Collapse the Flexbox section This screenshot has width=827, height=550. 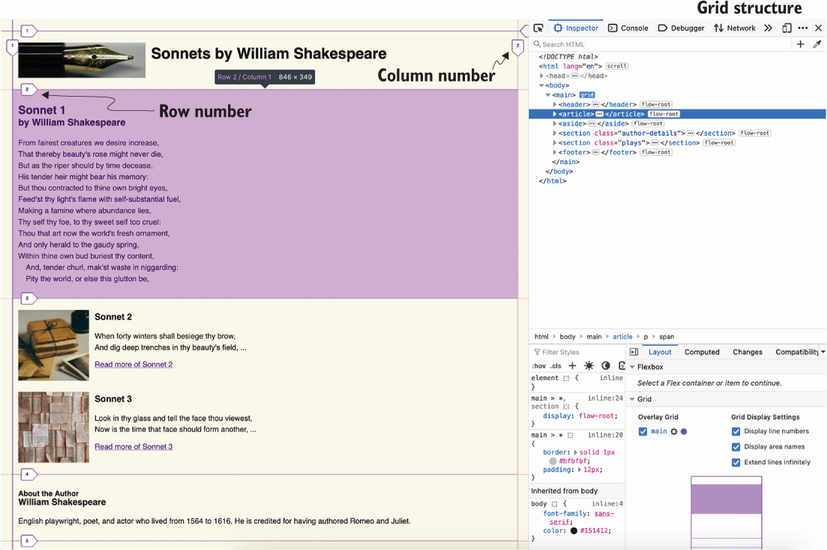tap(633, 367)
